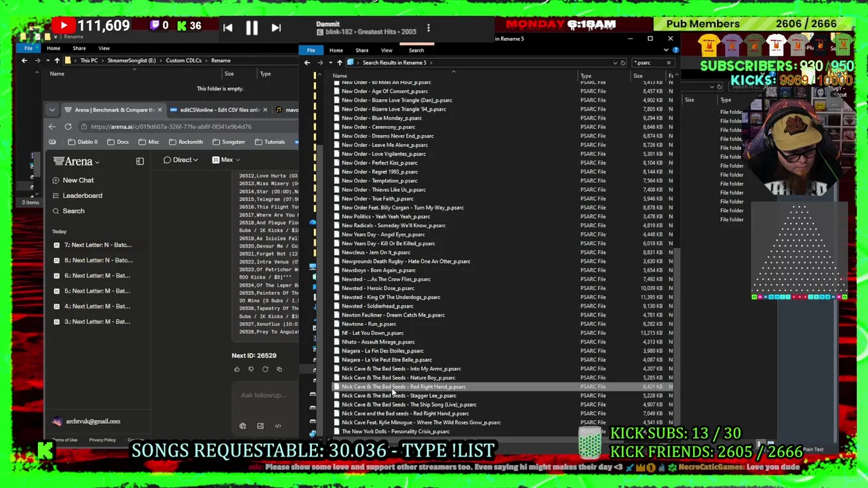Go up one folder level in Search Results explorer
Screen dimensions: 868x488
(x=340, y=62)
